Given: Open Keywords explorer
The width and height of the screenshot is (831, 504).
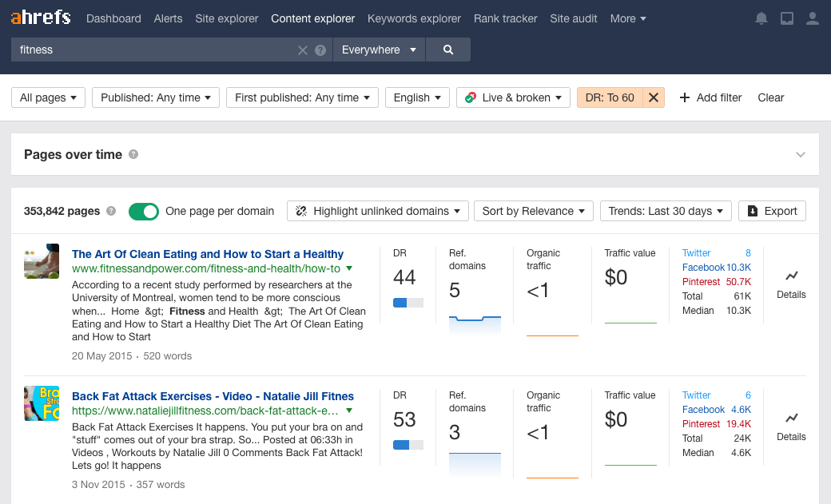Looking at the screenshot, I should click(414, 18).
